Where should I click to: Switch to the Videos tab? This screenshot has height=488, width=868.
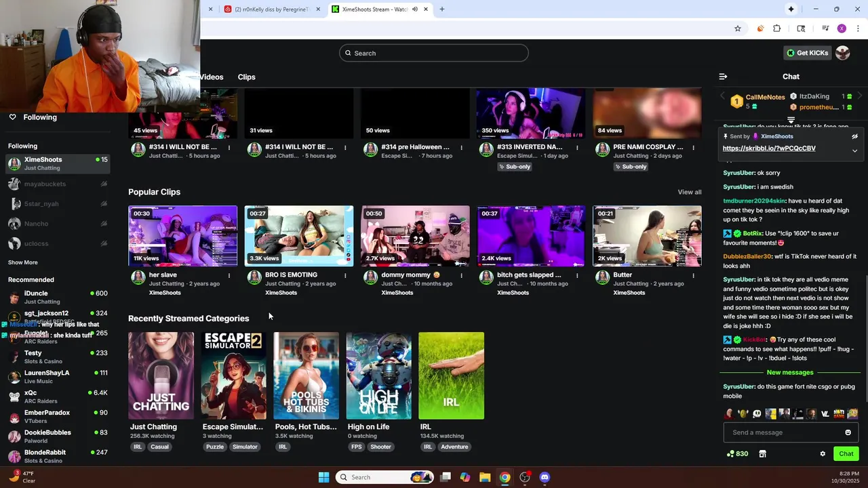[x=212, y=77]
